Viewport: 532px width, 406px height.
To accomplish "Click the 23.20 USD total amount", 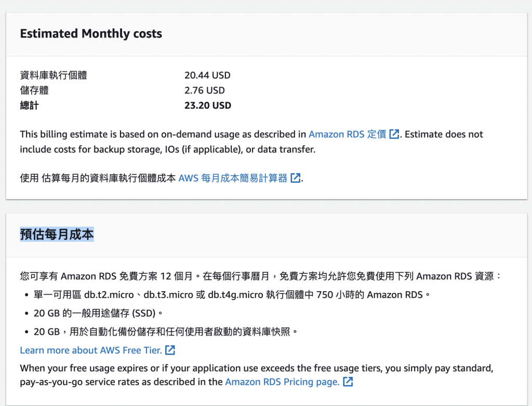I will click(x=208, y=106).
